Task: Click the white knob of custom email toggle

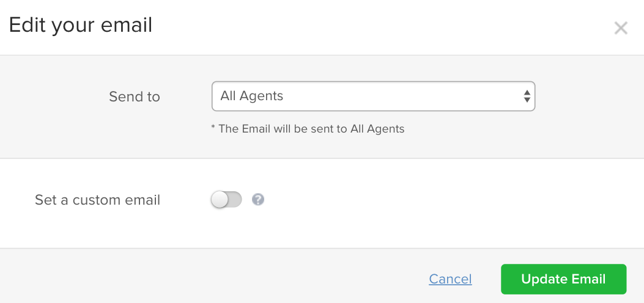Action: click(x=220, y=200)
